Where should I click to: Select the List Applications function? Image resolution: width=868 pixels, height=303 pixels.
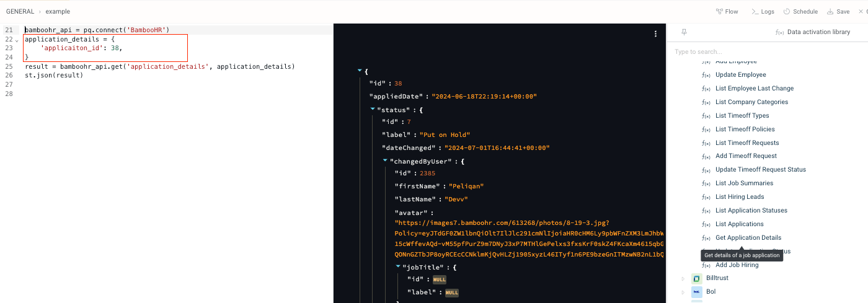tap(739, 224)
